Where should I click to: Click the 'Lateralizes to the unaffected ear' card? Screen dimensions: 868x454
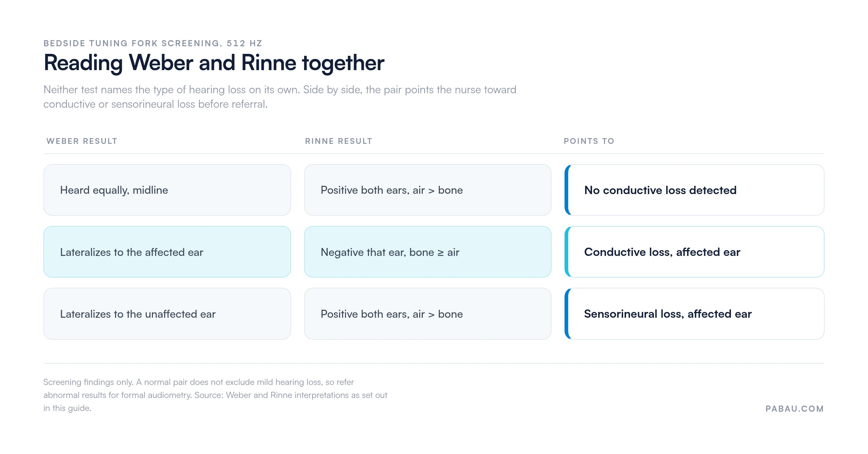pos(167,314)
